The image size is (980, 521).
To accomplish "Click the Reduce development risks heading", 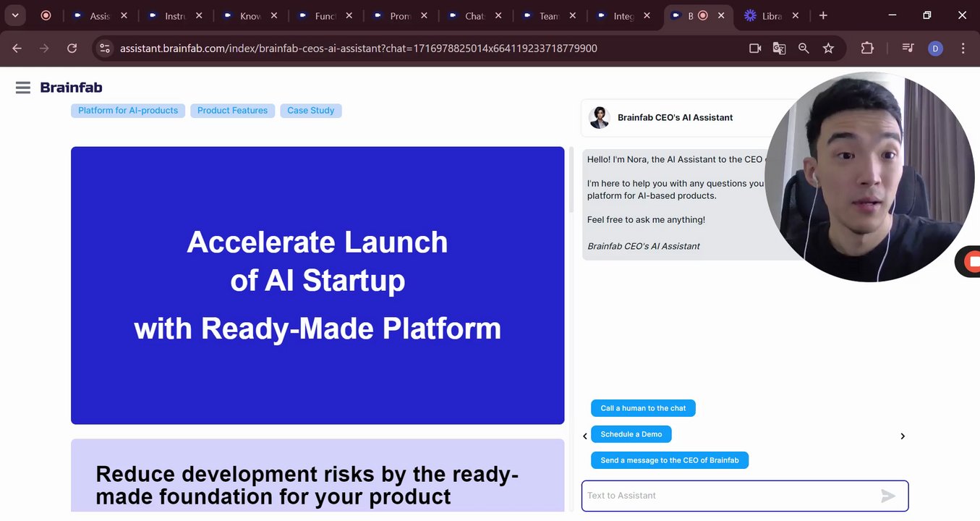I will [x=307, y=485].
